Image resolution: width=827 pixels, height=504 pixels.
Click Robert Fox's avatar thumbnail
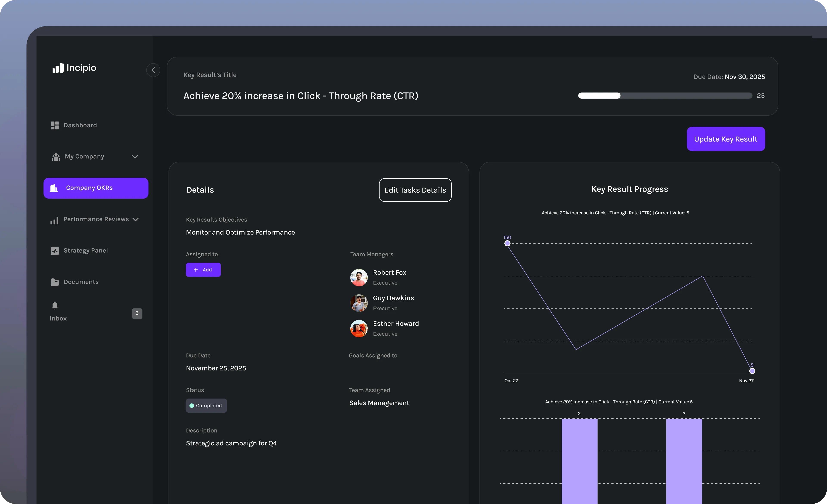point(359,277)
